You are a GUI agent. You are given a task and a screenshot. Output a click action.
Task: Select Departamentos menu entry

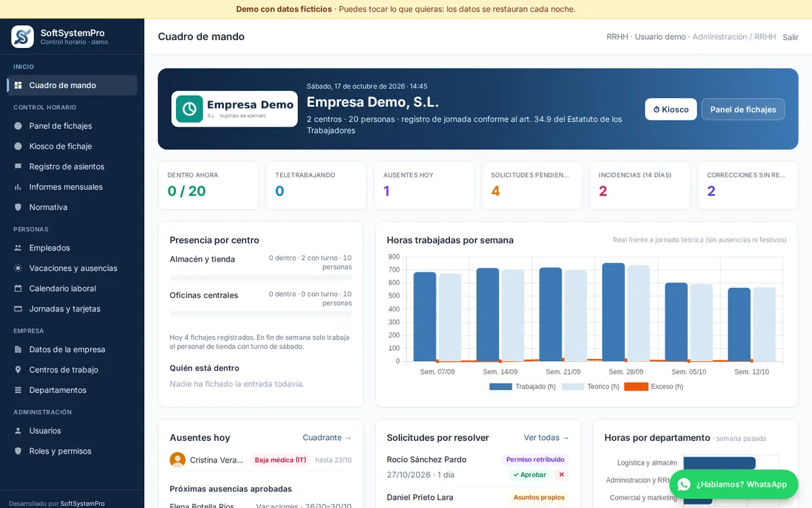click(x=72, y=390)
